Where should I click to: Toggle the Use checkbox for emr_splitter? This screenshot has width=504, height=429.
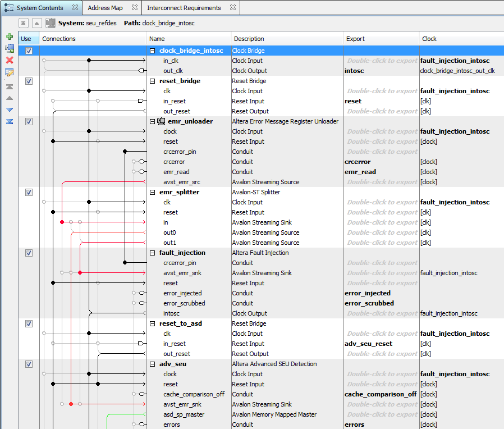point(29,192)
